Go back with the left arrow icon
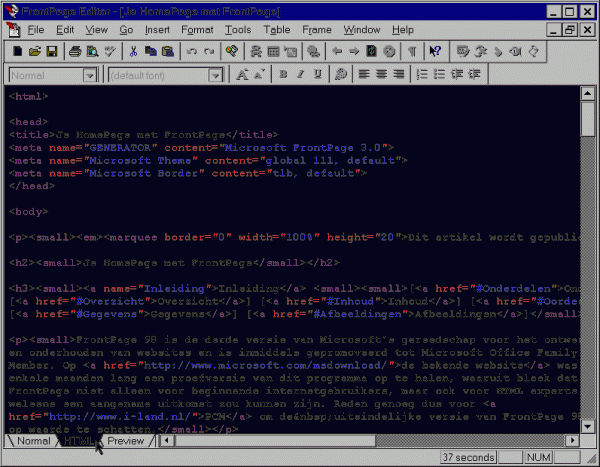Screen dimensions: 600x467 tap(337, 51)
